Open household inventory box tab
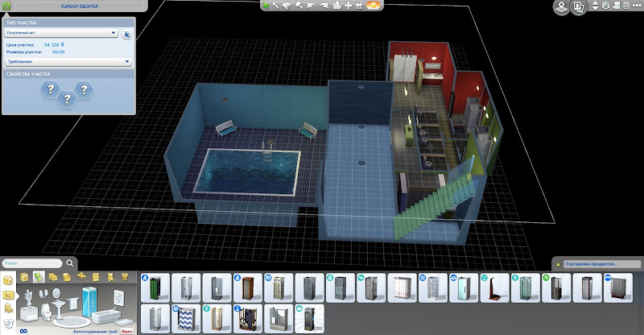The height and width of the screenshot is (335, 644). pos(8,324)
